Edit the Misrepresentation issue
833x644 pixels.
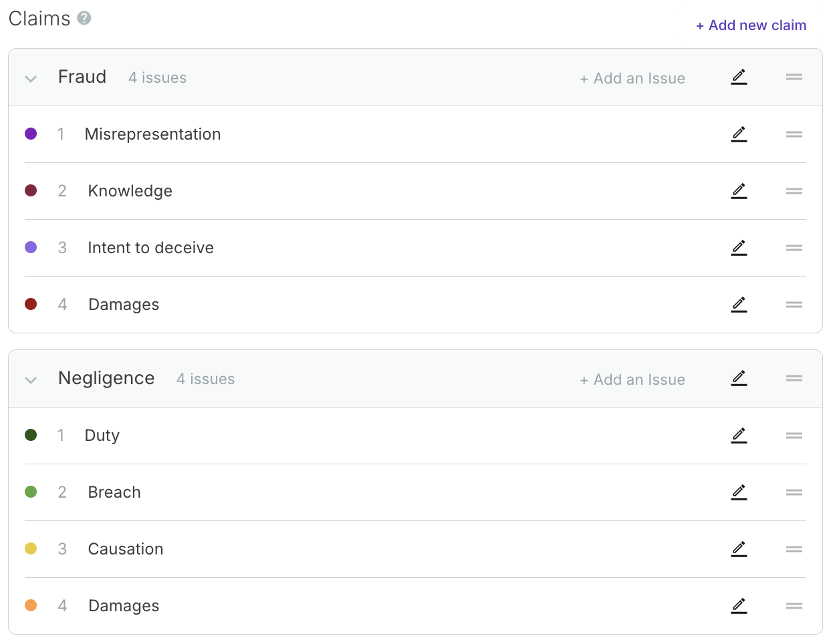[739, 134]
